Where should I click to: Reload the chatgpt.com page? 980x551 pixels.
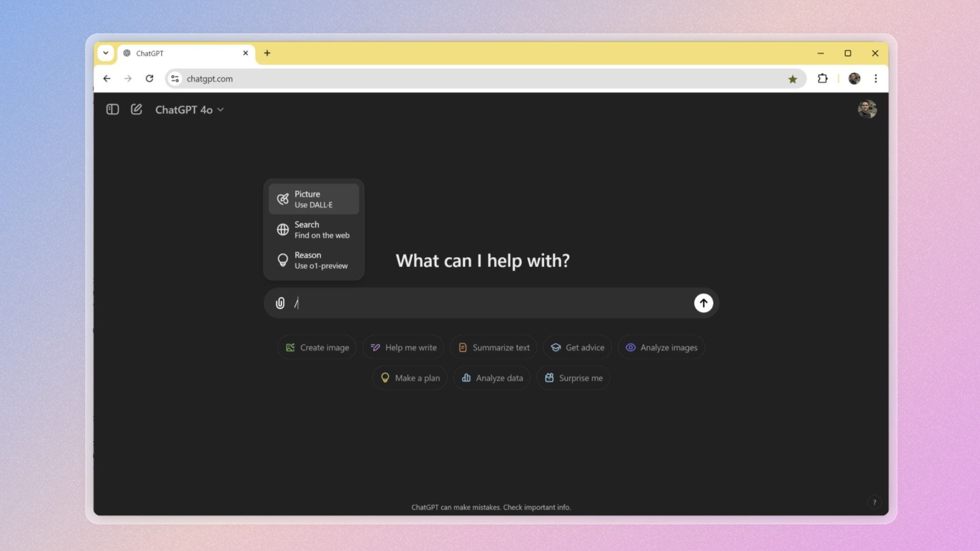pyautogui.click(x=149, y=79)
